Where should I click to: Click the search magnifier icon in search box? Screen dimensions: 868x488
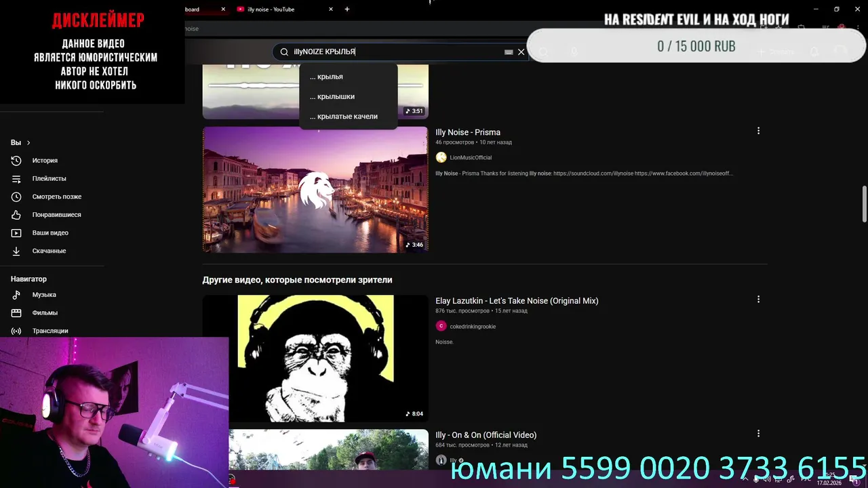tap(284, 52)
